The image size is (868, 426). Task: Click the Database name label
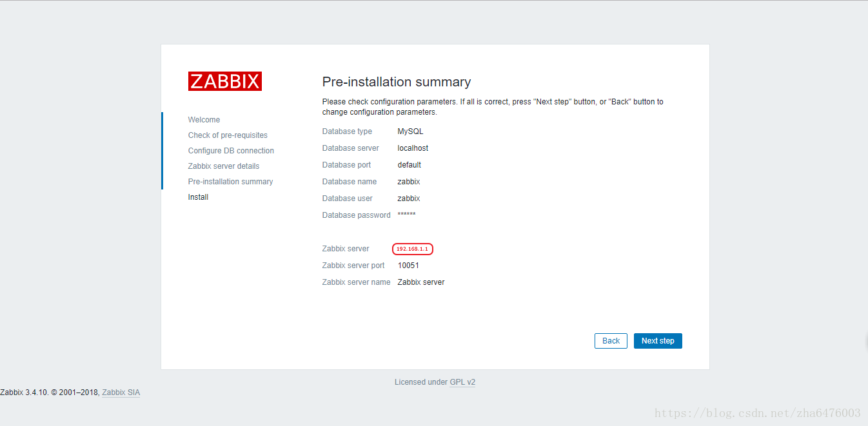point(350,182)
